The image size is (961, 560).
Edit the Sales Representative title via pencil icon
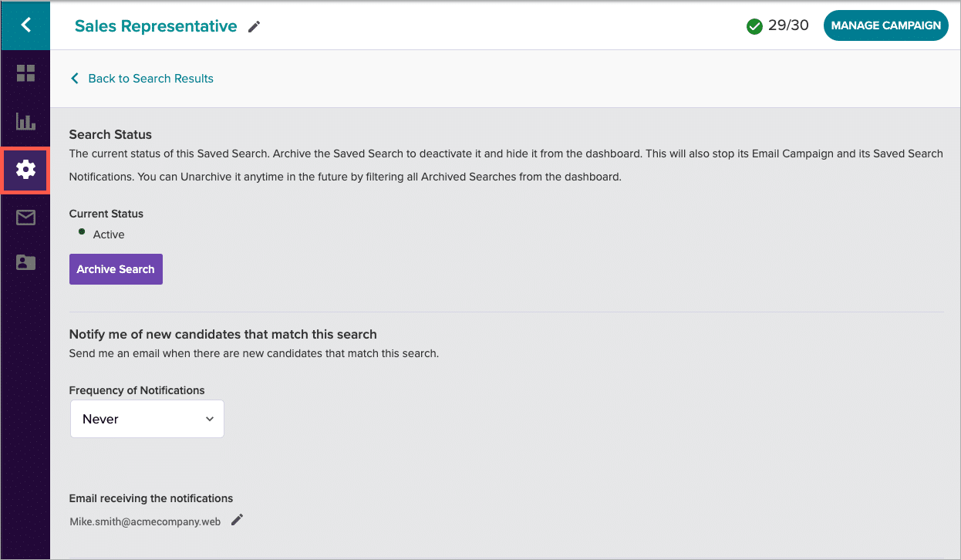coord(254,27)
